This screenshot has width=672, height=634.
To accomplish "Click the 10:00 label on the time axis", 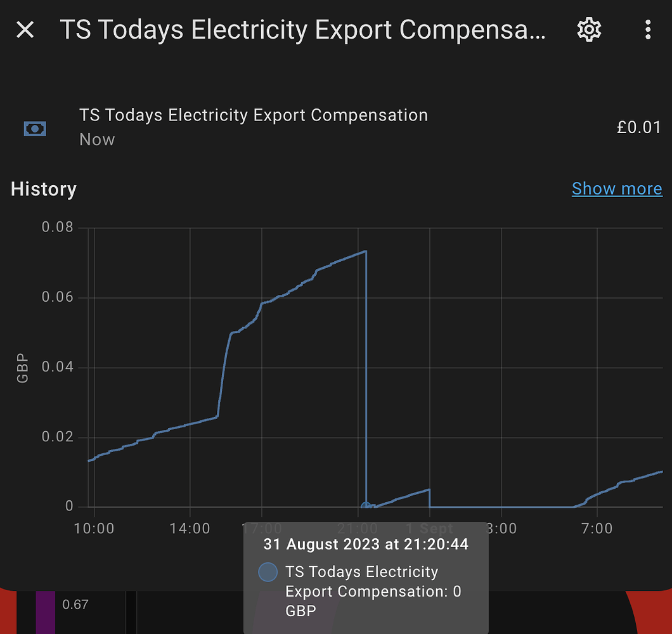I will click(x=94, y=528).
